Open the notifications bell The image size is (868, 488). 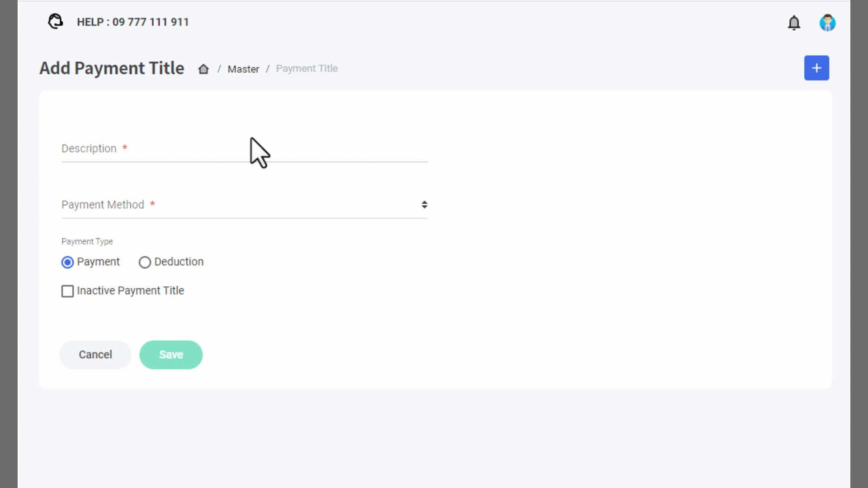(x=794, y=23)
